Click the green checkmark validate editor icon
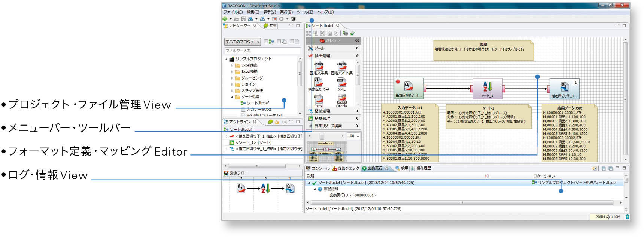 (352, 33)
